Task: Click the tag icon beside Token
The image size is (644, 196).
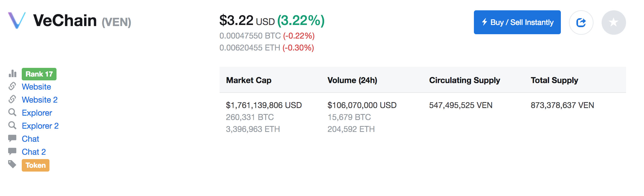Action: (12, 164)
